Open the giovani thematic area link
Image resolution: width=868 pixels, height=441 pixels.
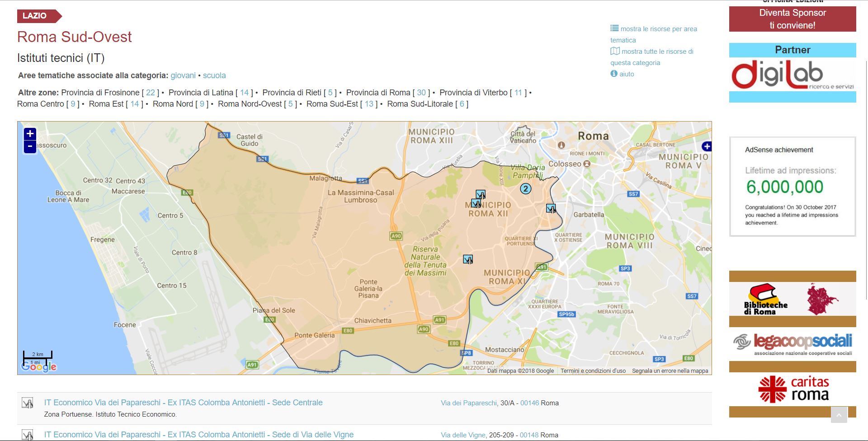point(183,75)
